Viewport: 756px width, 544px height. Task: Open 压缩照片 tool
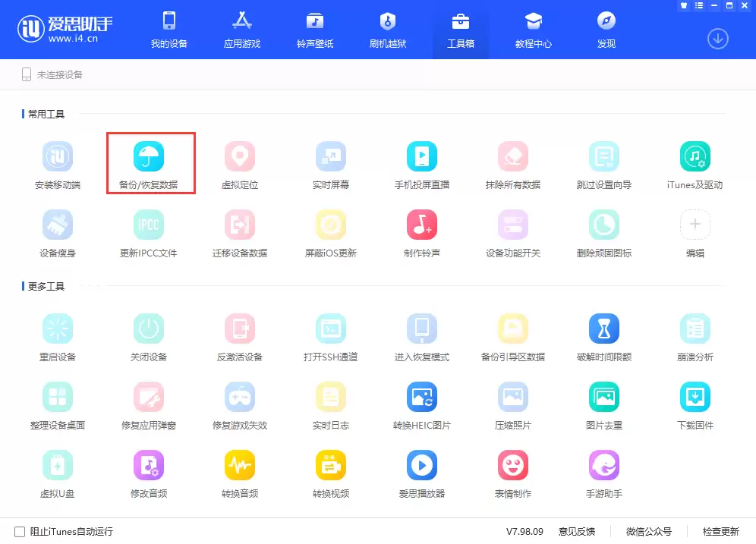(x=513, y=406)
